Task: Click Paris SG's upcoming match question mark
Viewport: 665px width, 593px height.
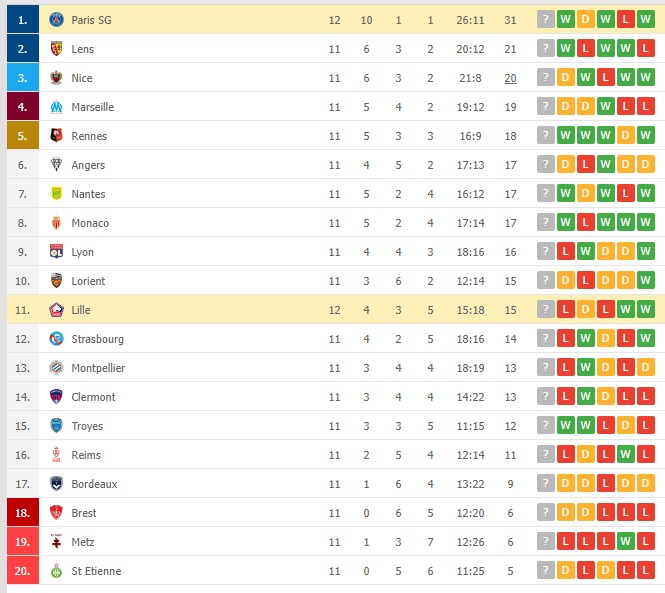Action: click(545, 20)
